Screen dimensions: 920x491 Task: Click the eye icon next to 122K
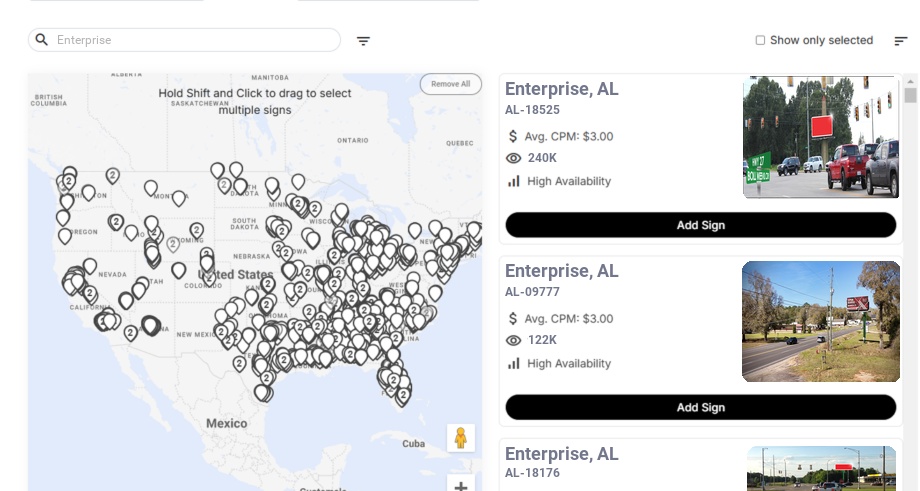coord(513,340)
